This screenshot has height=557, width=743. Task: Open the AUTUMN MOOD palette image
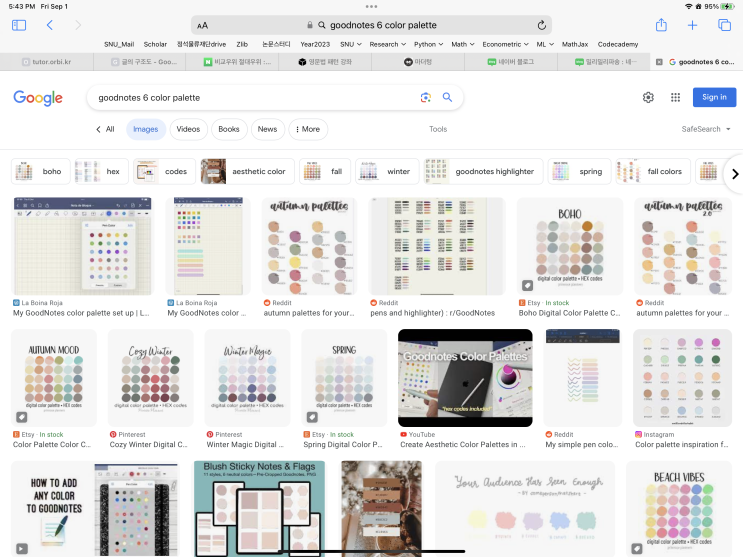click(54, 378)
